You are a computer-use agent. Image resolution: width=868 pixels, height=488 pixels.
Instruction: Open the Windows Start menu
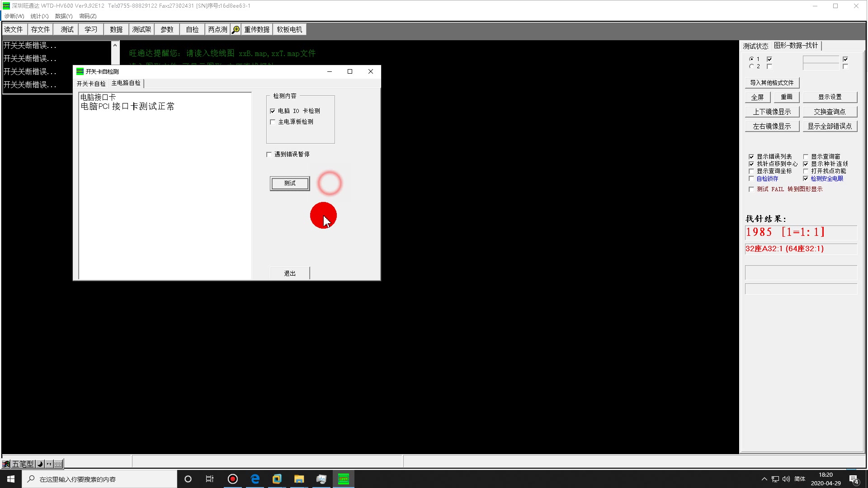coord(11,479)
